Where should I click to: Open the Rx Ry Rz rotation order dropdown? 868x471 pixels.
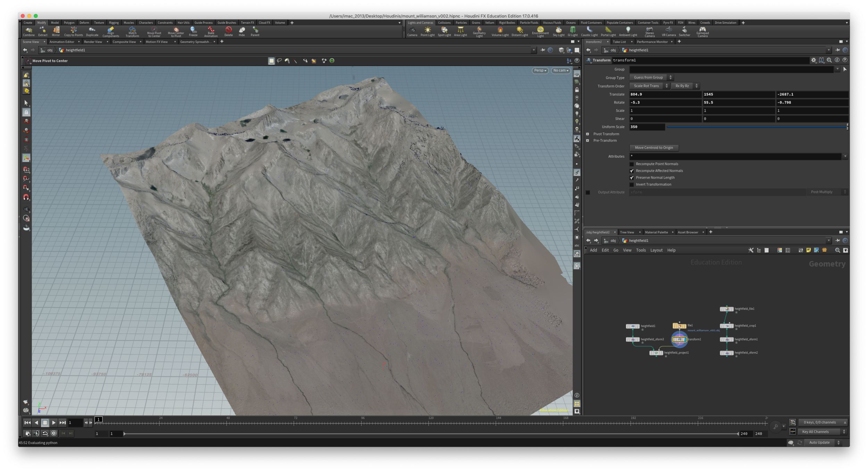click(x=685, y=86)
